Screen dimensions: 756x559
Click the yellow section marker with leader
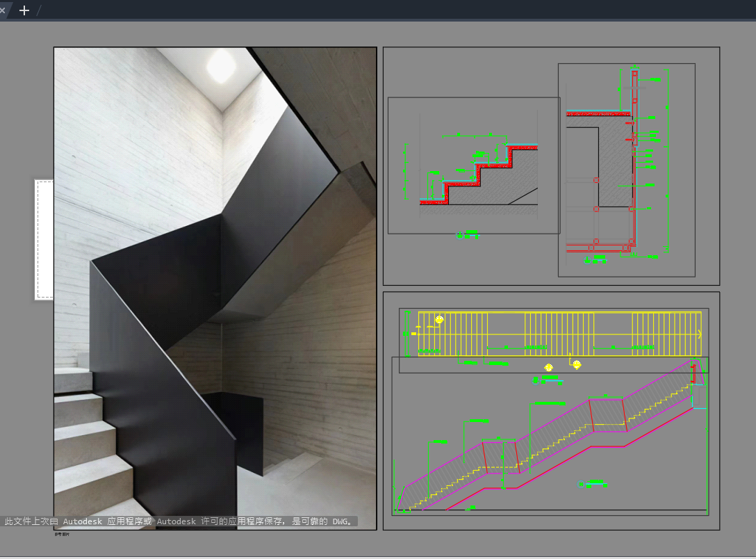tap(577, 364)
